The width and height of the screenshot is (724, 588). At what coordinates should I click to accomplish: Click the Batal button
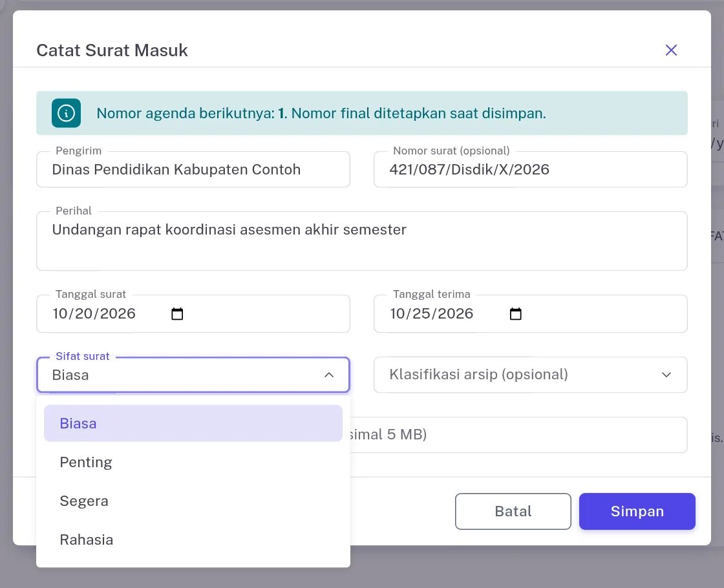[x=513, y=511]
